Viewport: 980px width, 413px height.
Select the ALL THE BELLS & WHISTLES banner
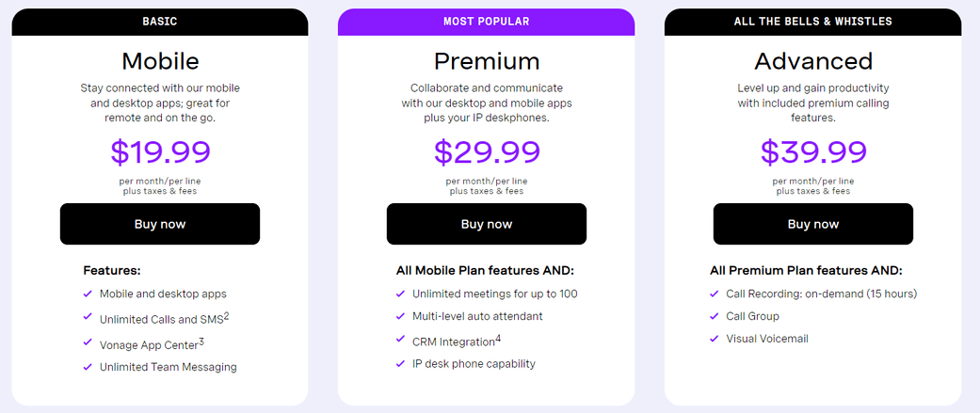812,22
